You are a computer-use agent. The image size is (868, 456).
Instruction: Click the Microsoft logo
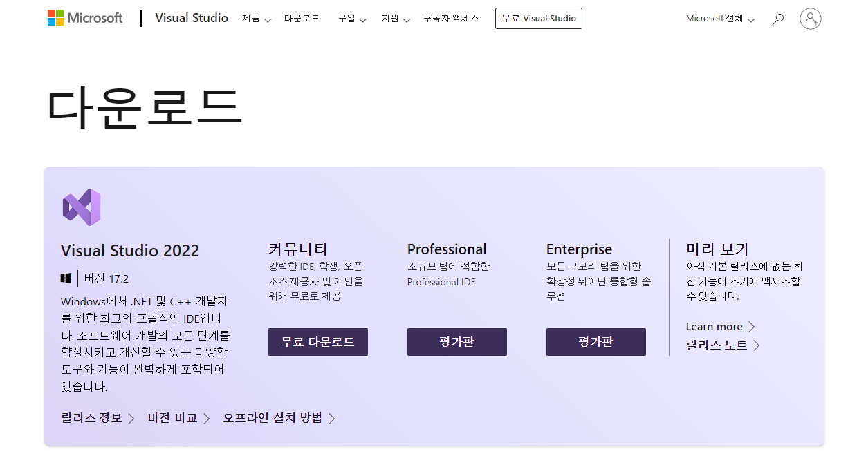(85, 18)
